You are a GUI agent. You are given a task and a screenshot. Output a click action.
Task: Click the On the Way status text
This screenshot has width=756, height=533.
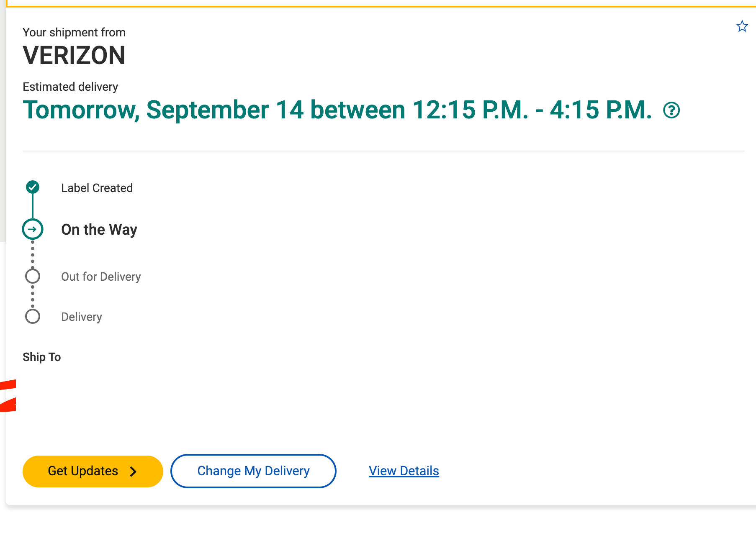coord(99,230)
